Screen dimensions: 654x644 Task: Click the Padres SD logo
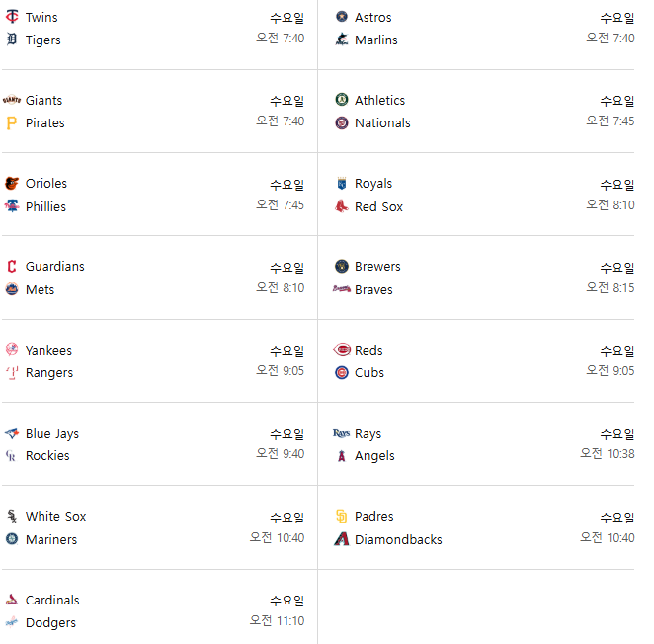click(x=342, y=516)
